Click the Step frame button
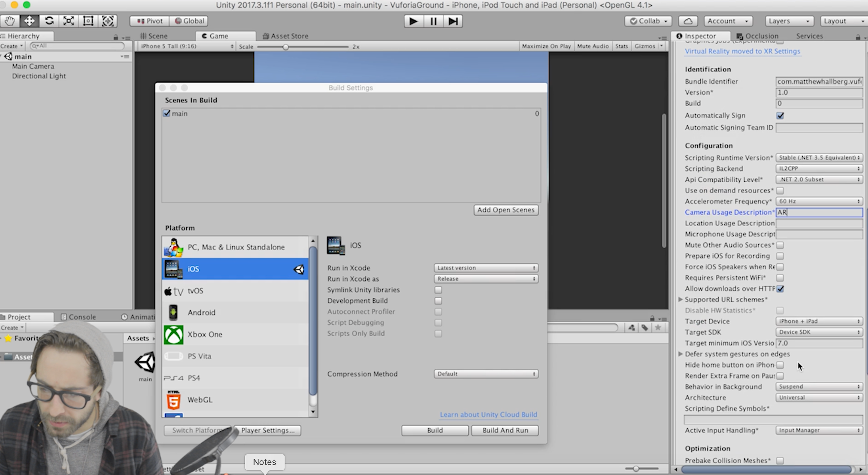Viewport: 868px width, 475px height. click(453, 21)
